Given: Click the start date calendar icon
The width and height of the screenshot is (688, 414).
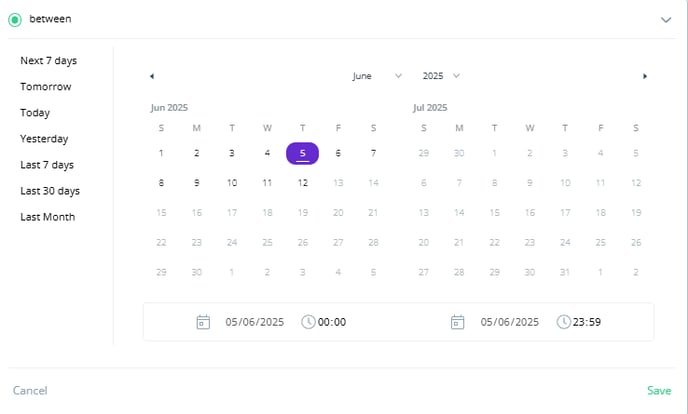Looking at the screenshot, I should click(203, 322).
